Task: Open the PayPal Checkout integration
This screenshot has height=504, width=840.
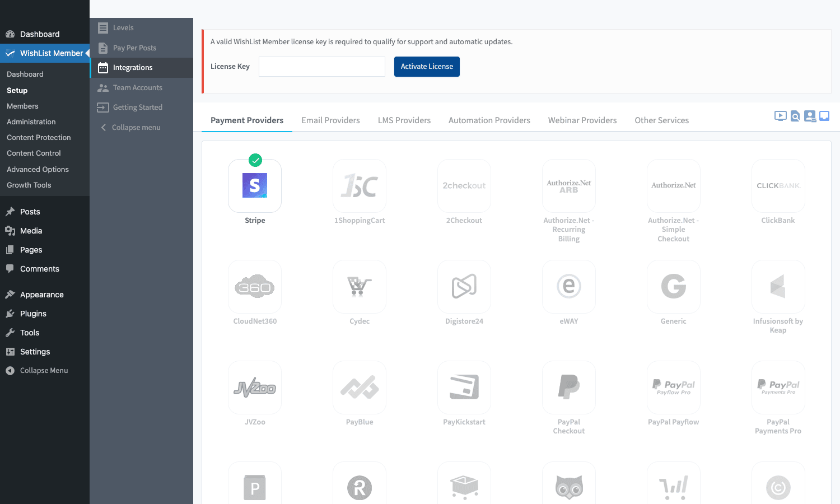Action: point(569,388)
